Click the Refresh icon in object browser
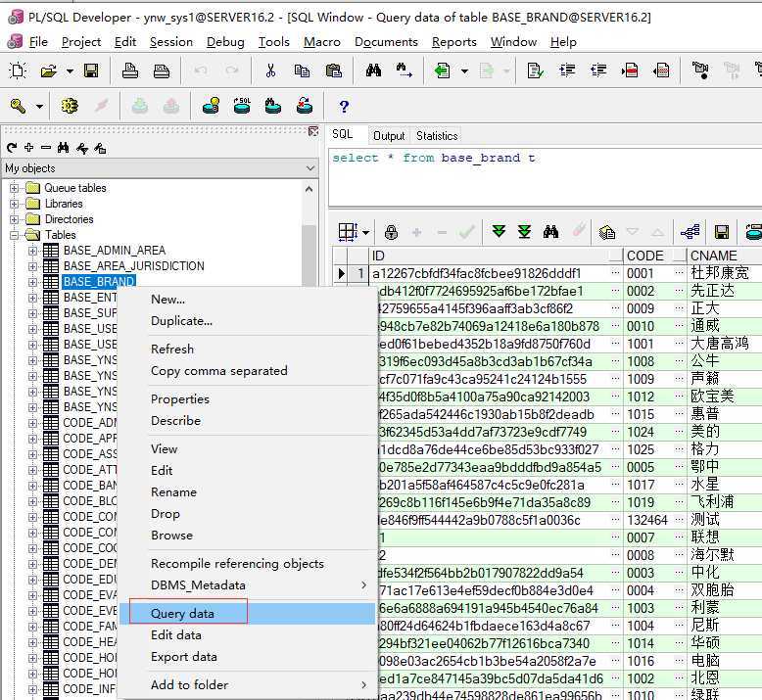 click(12, 148)
